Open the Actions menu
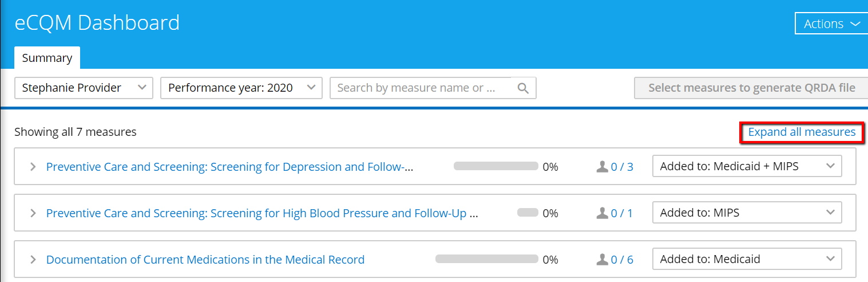The image size is (868, 282). pyautogui.click(x=831, y=23)
